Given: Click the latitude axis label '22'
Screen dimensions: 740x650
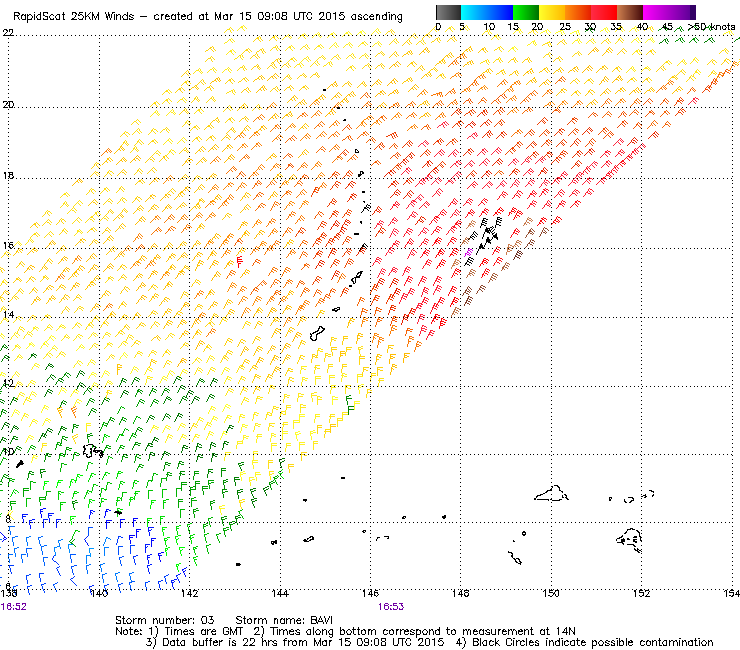Looking at the screenshot, I should [8, 33].
